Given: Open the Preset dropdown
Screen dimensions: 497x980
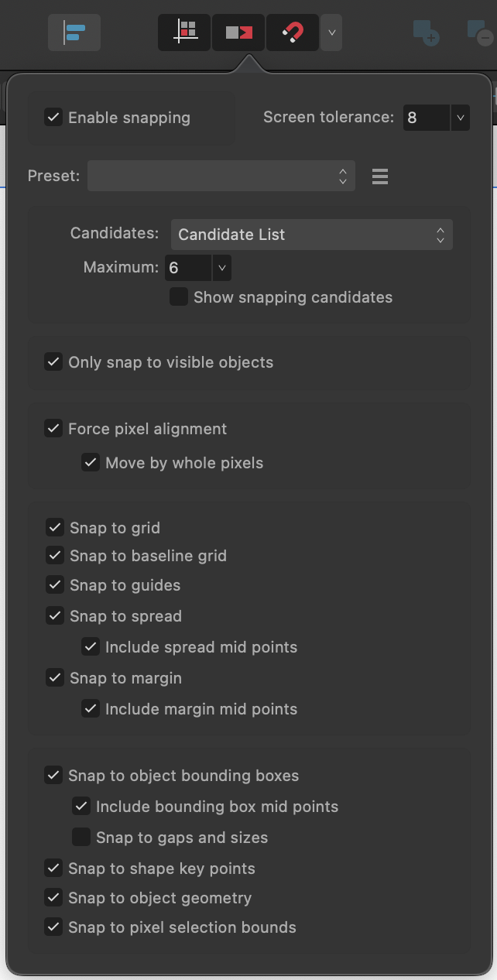Looking at the screenshot, I should (221, 176).
